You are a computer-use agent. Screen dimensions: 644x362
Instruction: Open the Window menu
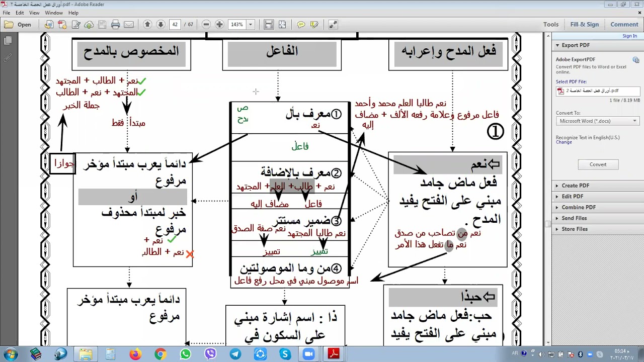pos(54,13)
